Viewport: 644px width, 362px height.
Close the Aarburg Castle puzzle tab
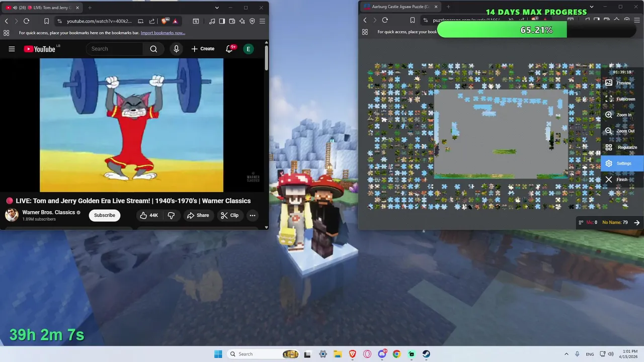point(436,7)
